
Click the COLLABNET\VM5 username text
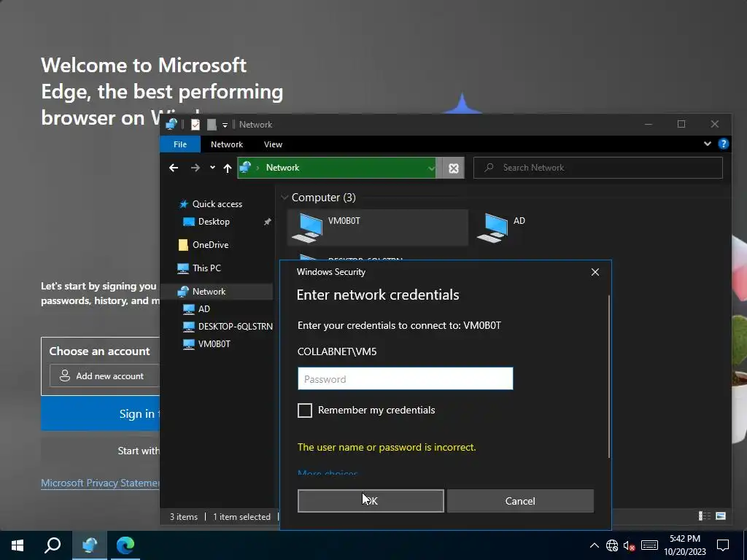337,351
